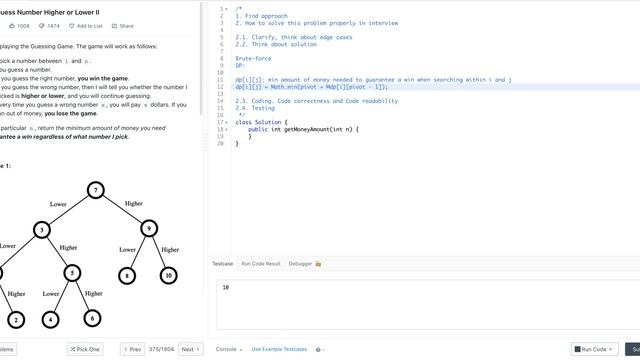Switch to the Testcase tab
This screenshot has height=360, width=640.
pyautogui.click(x=222, y=264)
